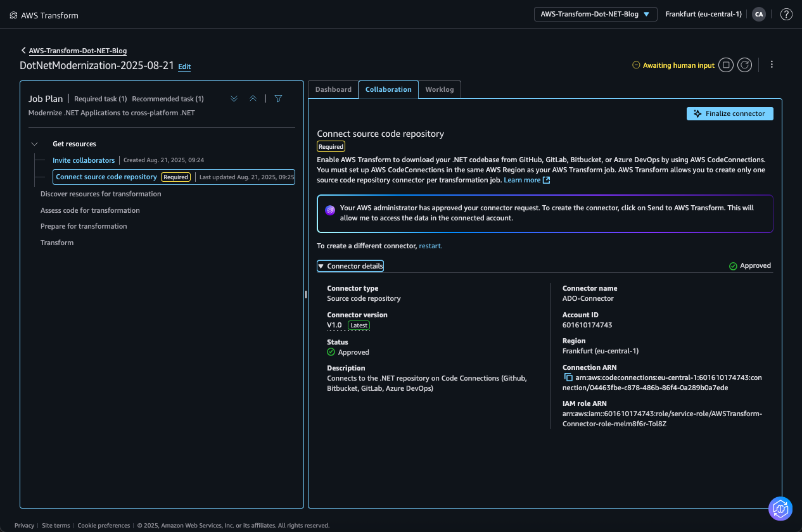Viewport: 802px width, 532px height.
Task: Open the Job Plan filter
Action: point(278,98)
